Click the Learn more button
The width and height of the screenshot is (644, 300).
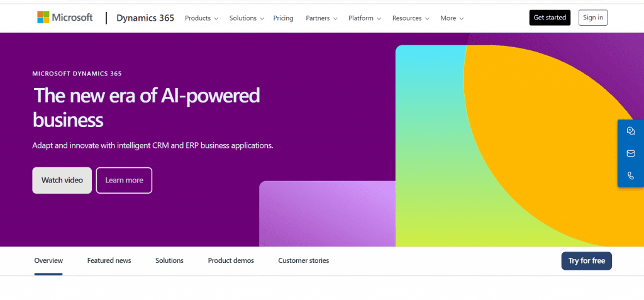pyautogui.click(x=124, y=181)
